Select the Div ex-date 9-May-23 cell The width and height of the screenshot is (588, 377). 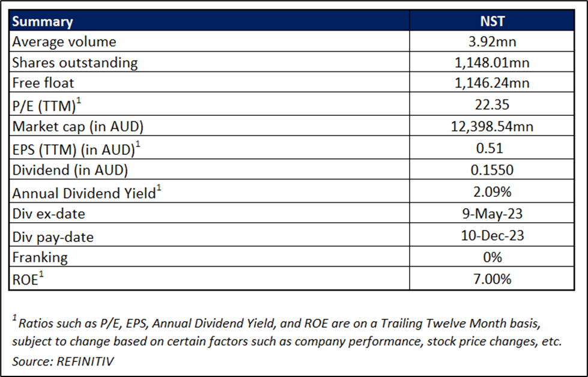pos(492,213)
